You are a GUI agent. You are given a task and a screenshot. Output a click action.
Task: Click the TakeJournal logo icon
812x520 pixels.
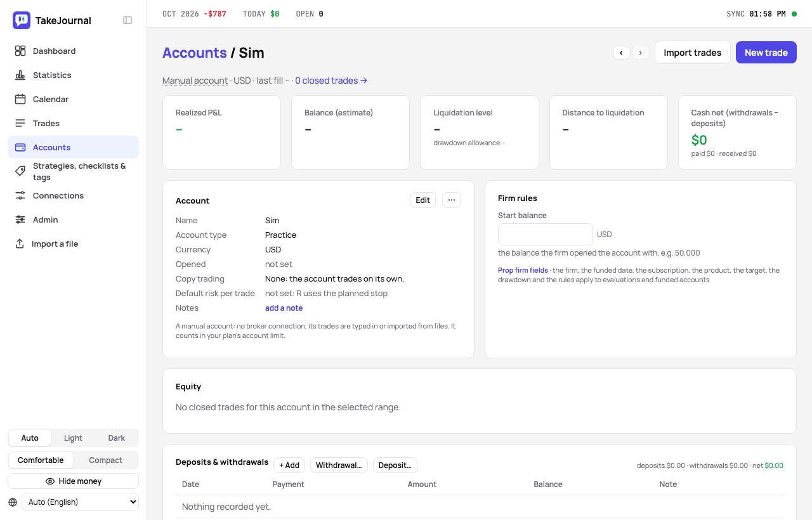click(22, 20)
